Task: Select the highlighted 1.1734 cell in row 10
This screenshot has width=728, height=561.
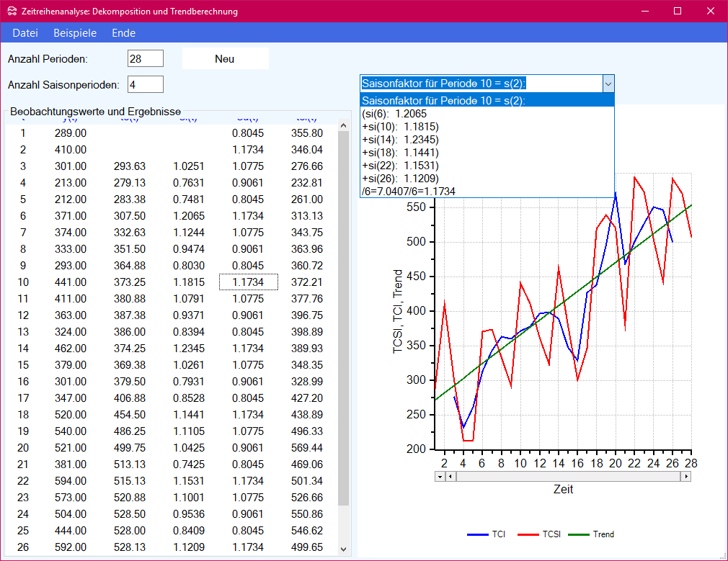Action: click(248, 282)
